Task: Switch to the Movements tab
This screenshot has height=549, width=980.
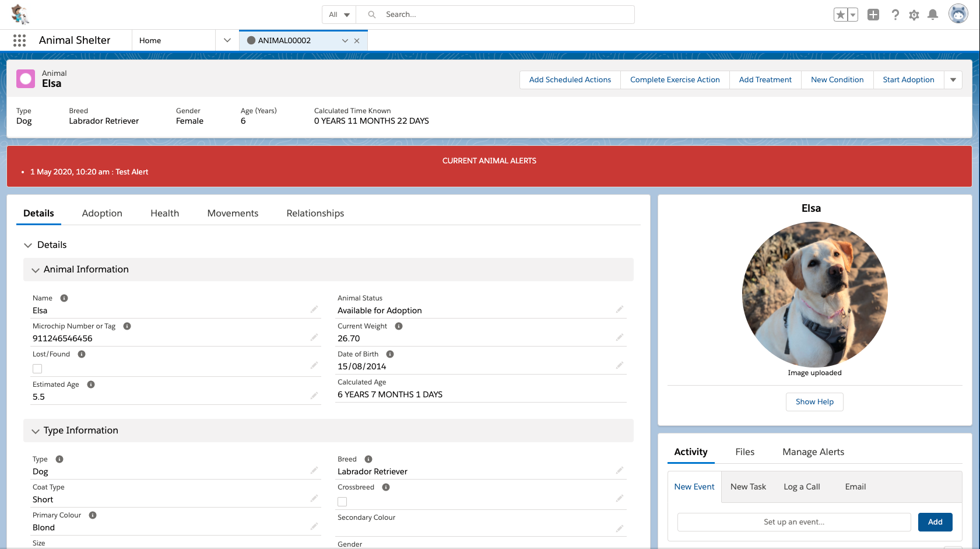Action: [233, 214]
